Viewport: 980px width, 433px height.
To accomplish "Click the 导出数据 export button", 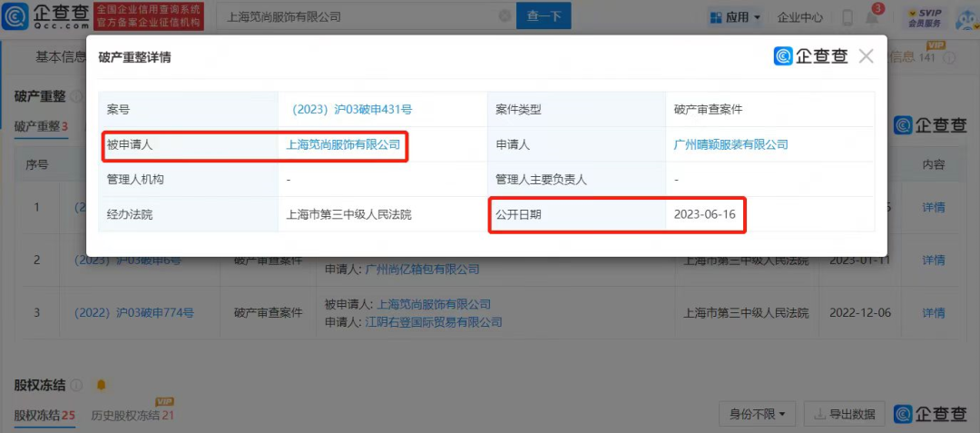I will 845,414.
